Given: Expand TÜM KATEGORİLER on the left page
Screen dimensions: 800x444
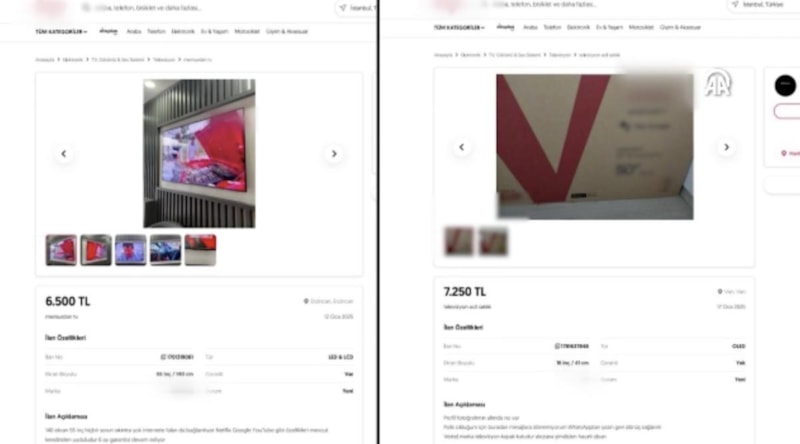Looking at the screenshot, I should 61,32.
